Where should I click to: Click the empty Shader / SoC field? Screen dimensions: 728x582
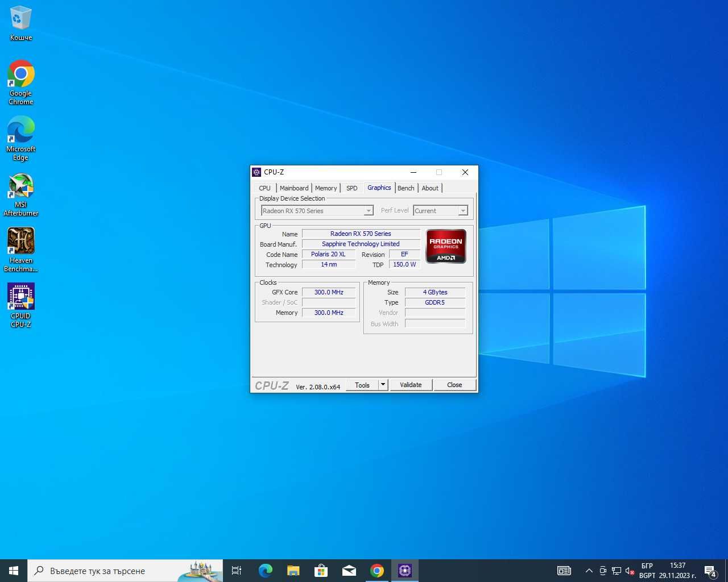329,302
